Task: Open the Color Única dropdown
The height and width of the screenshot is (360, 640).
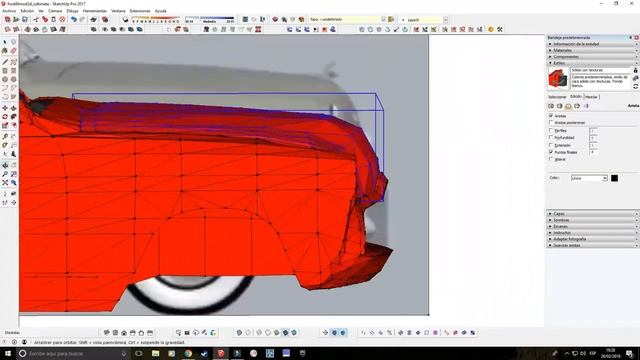Action: (589, 178)
